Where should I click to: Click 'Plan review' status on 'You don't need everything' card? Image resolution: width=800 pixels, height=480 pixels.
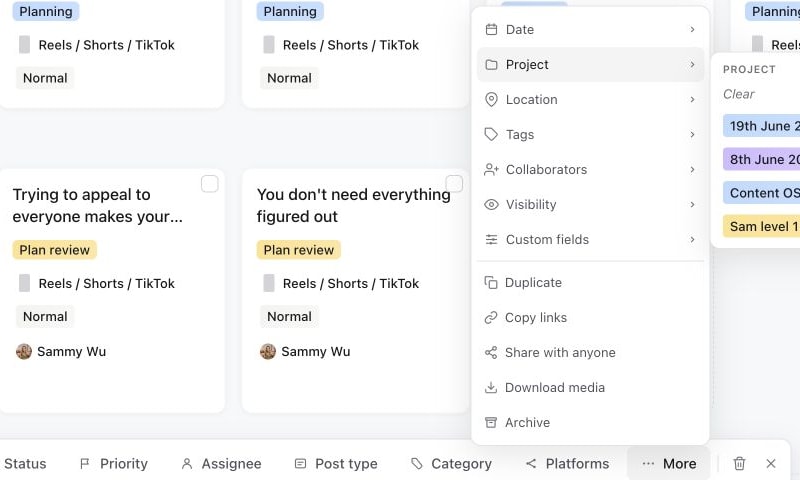[298, 250]
